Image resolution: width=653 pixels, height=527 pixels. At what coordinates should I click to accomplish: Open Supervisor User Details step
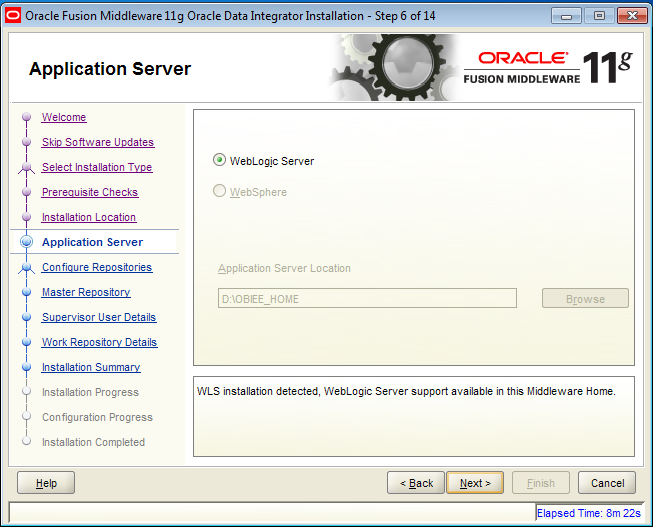click(x=99, y=317)
